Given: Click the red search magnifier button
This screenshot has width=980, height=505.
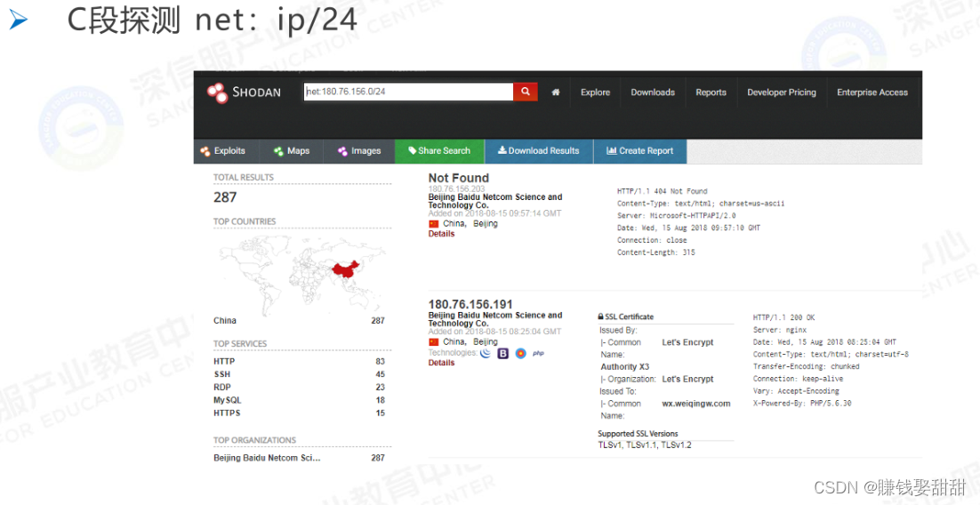Looking at the screenshot, I should [x=525, y=92].
